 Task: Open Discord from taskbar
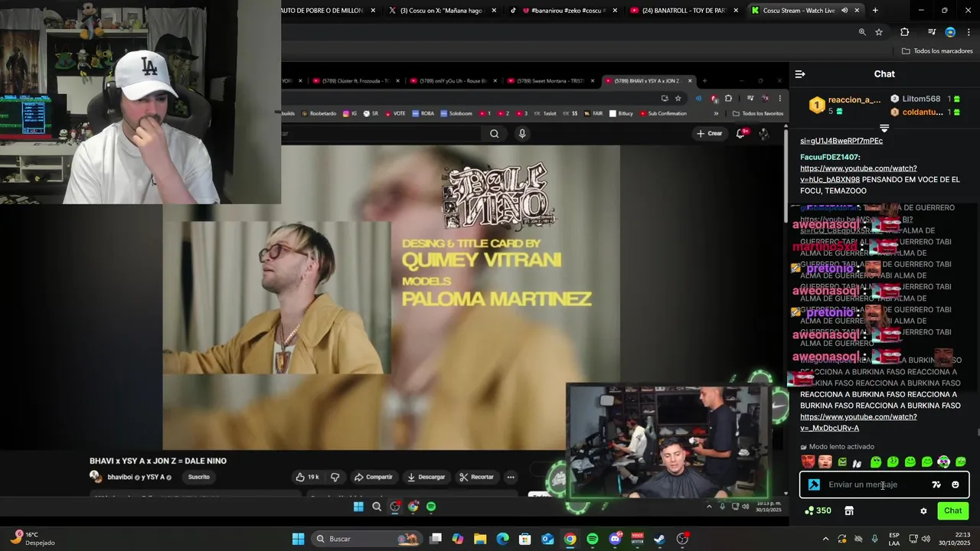(x=615, y=539)
